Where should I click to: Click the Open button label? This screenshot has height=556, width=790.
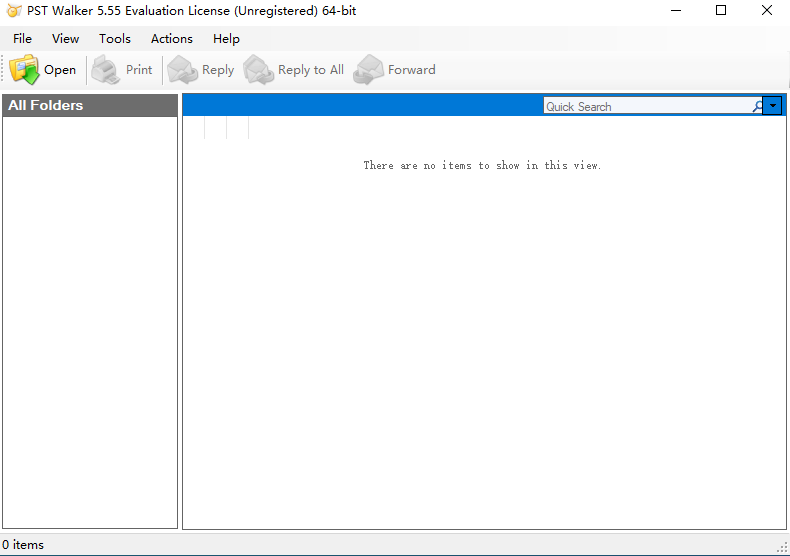pyautogui.click(x=60, y=70)
